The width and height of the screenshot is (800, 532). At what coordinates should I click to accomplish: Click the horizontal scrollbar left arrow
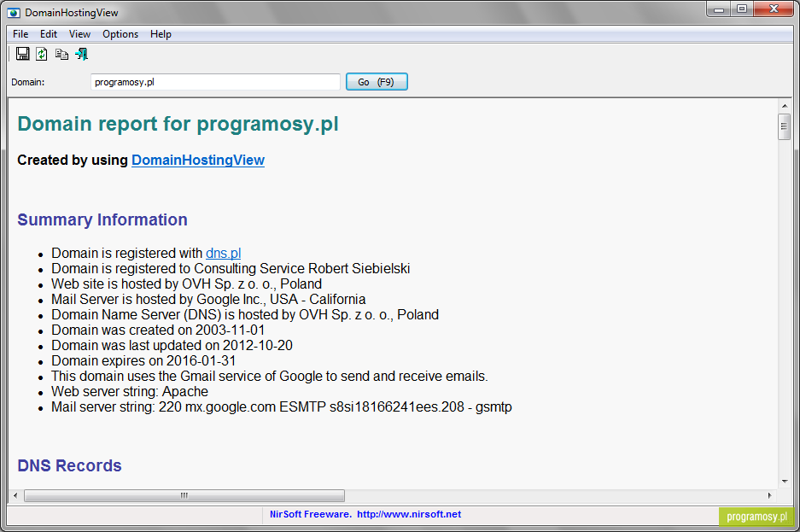point(15,495)
